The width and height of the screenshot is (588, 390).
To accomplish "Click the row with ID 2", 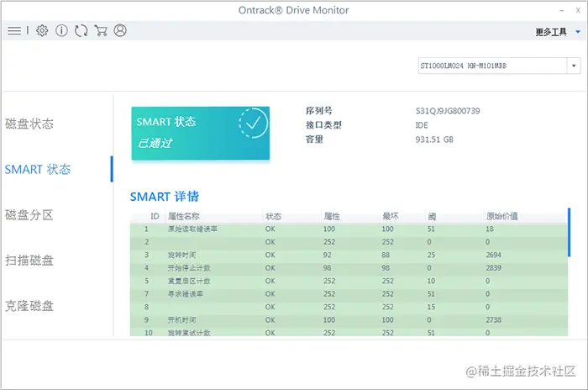I will (349, 242).
